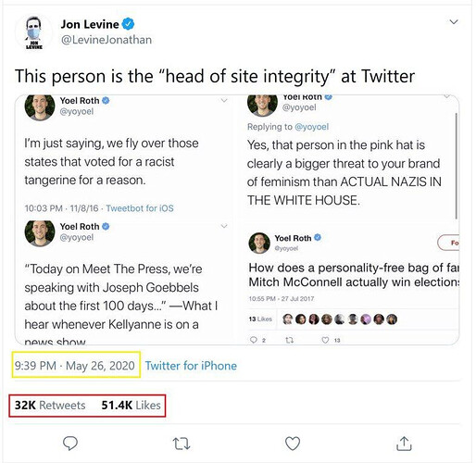Click the retweet arrows icon

182,444
